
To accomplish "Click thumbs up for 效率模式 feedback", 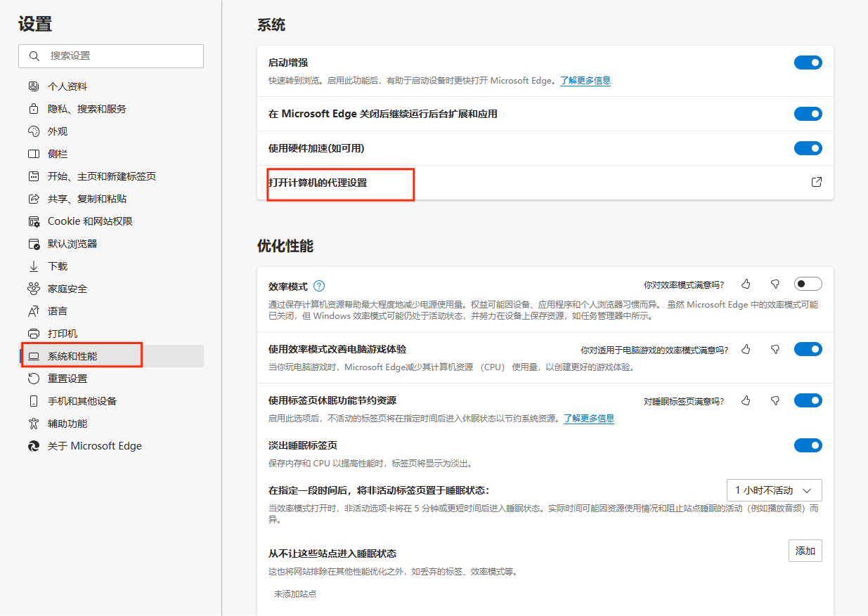I will coord(746,284).
